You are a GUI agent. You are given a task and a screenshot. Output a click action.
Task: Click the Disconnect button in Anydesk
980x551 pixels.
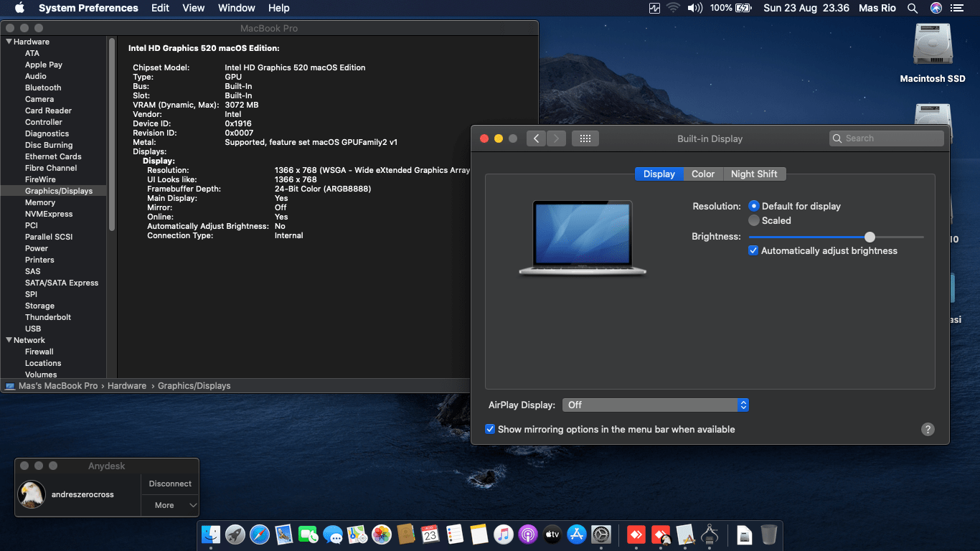click(x=170, y=484)
